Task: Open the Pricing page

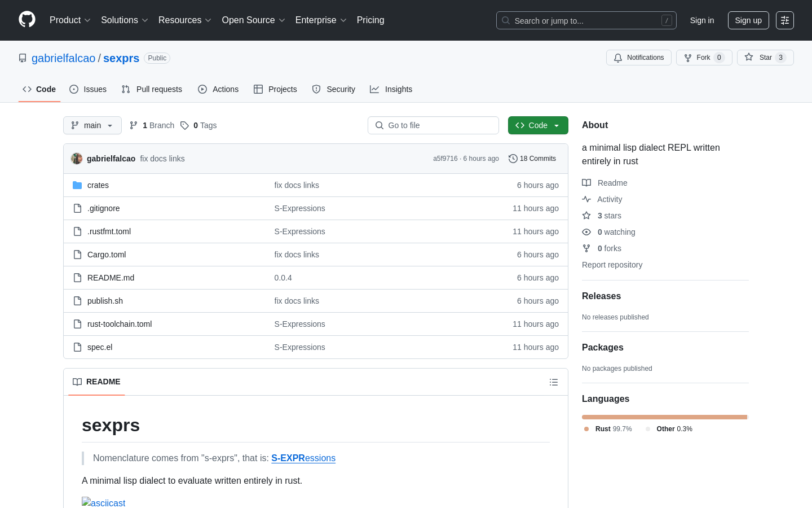Action: click(370, 20)
